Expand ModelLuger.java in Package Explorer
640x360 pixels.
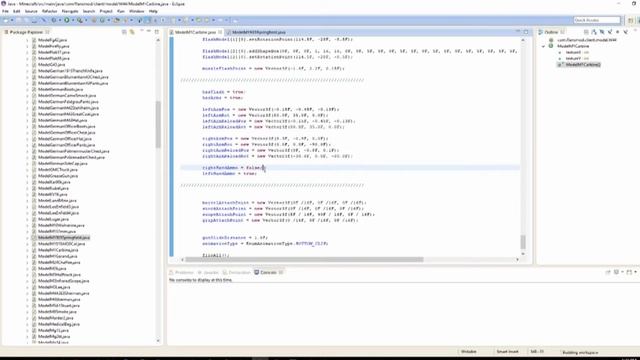28,219
